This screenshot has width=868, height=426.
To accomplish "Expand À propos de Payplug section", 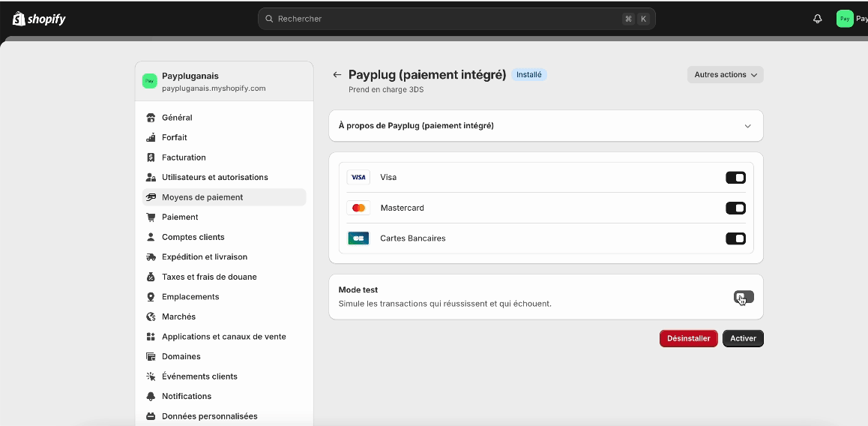I will pyautogui.click(x=546, y=126).
